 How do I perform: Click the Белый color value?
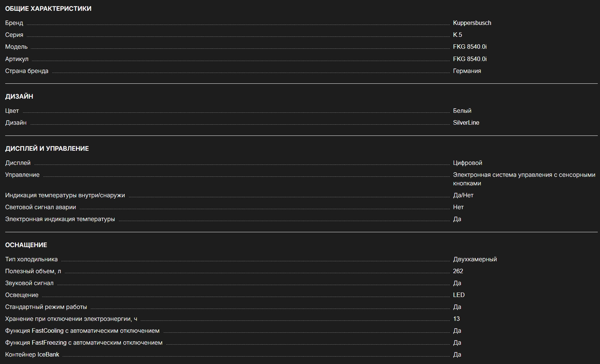(462, 111)
